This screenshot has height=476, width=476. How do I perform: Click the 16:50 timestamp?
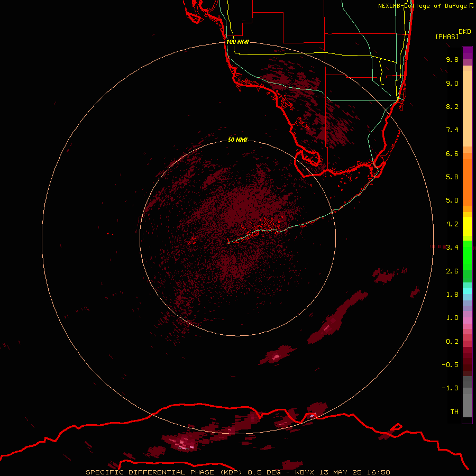[x=379, y=472]
